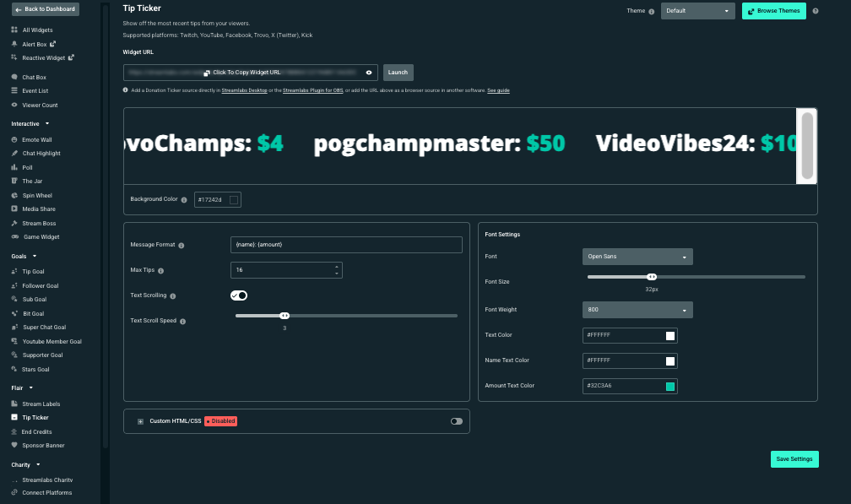
Task: Toggle the Text Color white swatch
Action: tap(672, 335)
